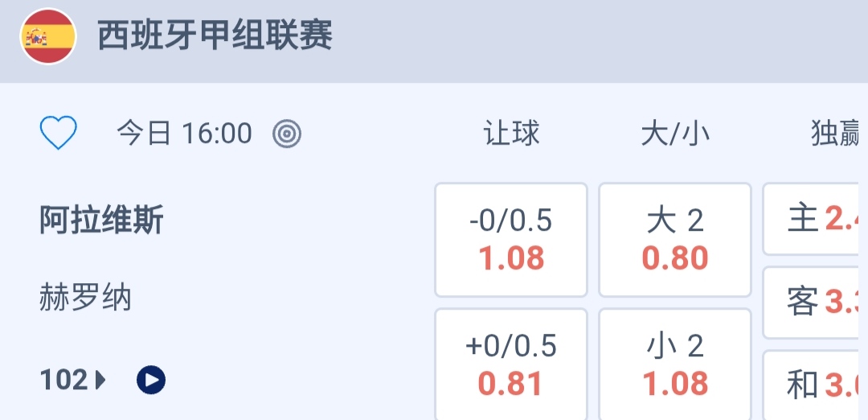Viewport: 868px width, 420px height.
Task: Click the 独赢 column header
Action: click(x=836, y=134)
